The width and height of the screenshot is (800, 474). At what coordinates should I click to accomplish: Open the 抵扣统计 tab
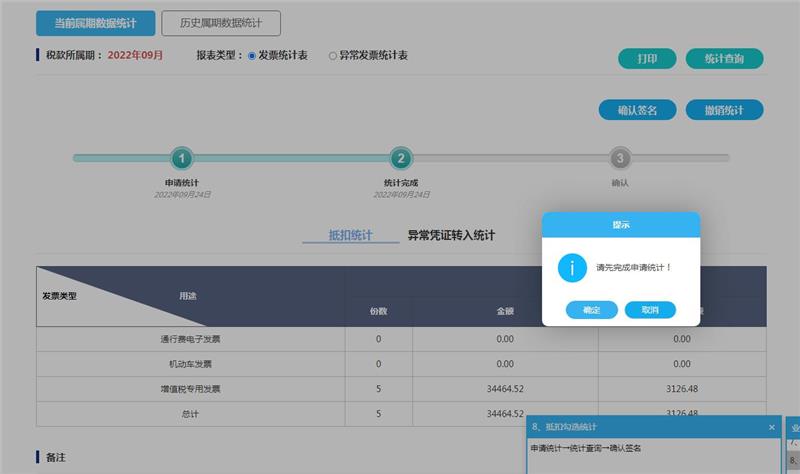[350, 236]
